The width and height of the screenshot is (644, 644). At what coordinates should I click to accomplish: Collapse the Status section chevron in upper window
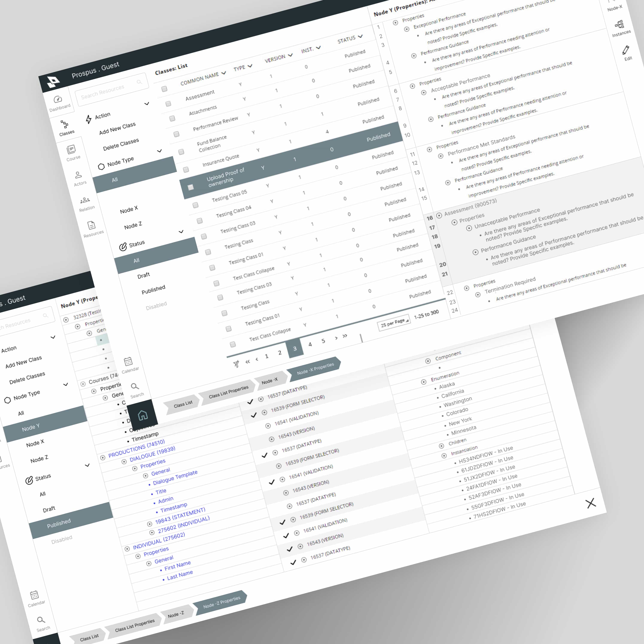click(x=181, y=232)
